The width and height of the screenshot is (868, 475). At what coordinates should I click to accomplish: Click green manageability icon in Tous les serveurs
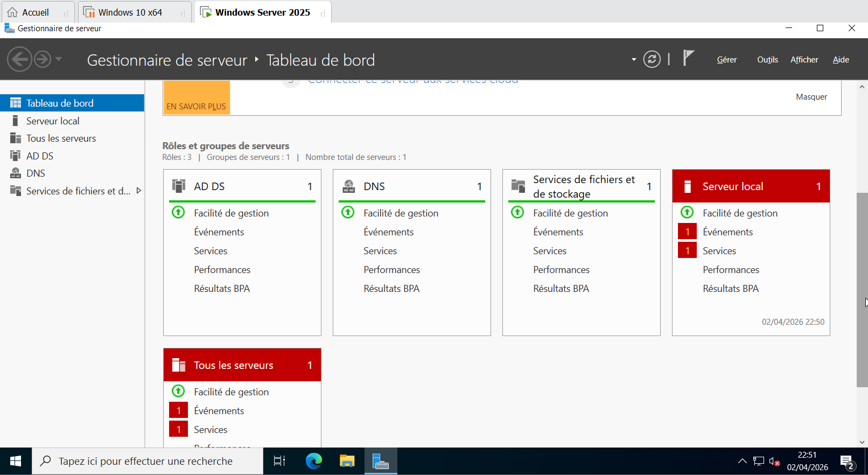tap(178, 391)
